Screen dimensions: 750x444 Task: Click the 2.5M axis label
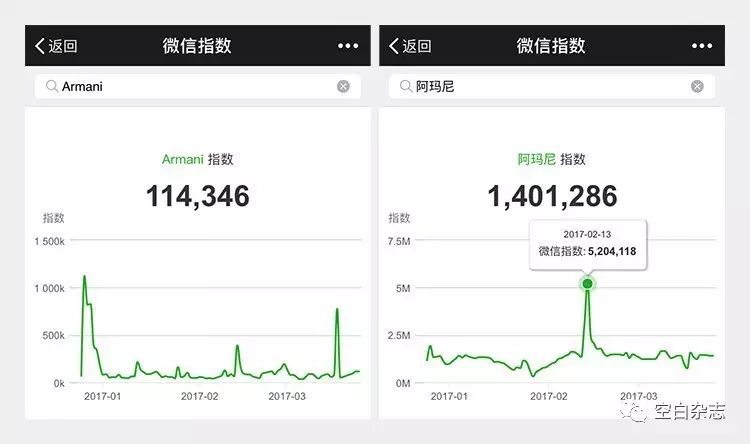tap(399, 336)
